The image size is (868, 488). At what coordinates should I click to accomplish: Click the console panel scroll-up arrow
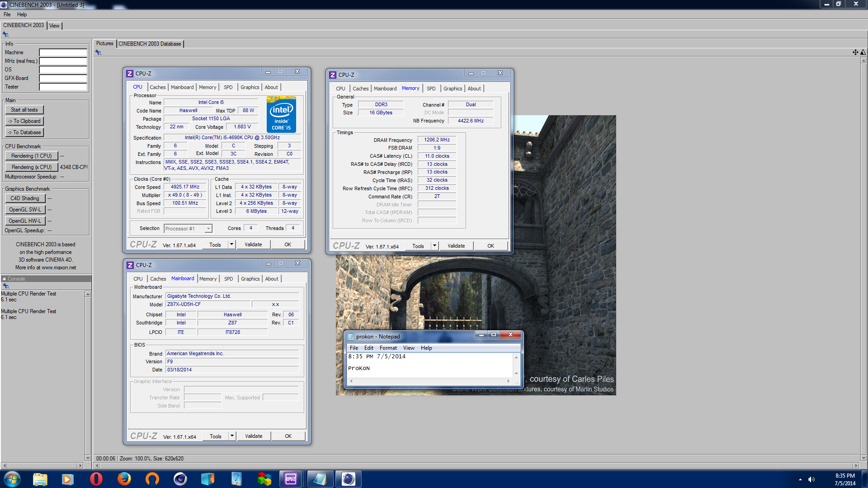coord(88,294)
